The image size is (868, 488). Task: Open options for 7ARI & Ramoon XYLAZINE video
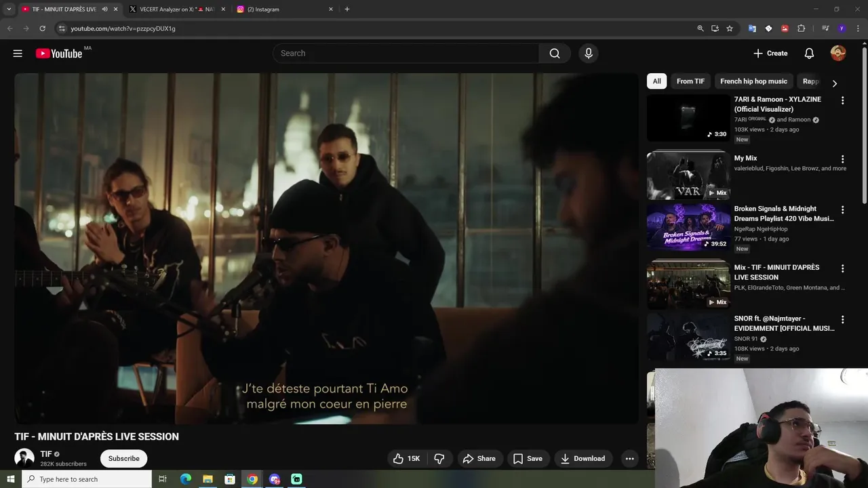843,100
